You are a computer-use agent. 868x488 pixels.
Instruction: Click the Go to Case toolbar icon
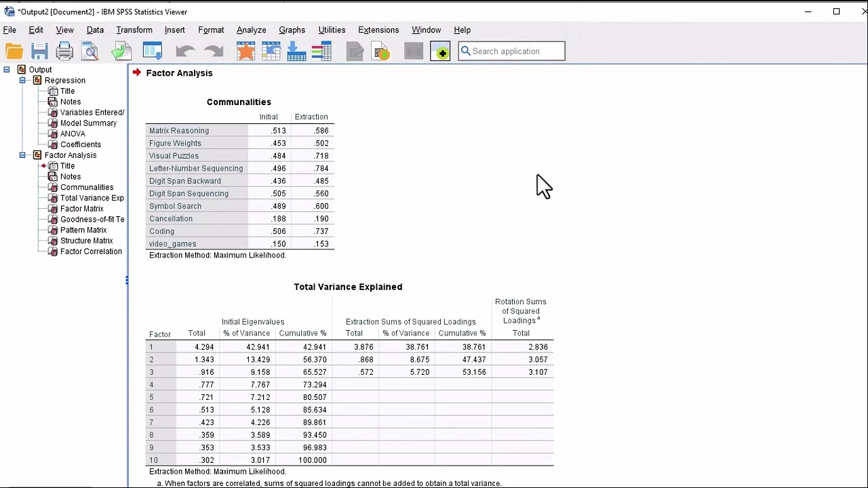pos(271,52)
